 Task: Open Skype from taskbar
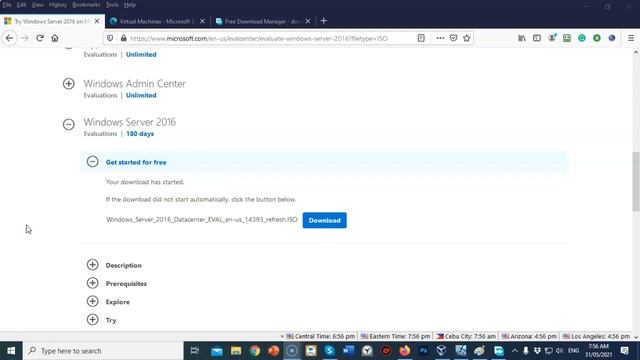pos(329,351)
